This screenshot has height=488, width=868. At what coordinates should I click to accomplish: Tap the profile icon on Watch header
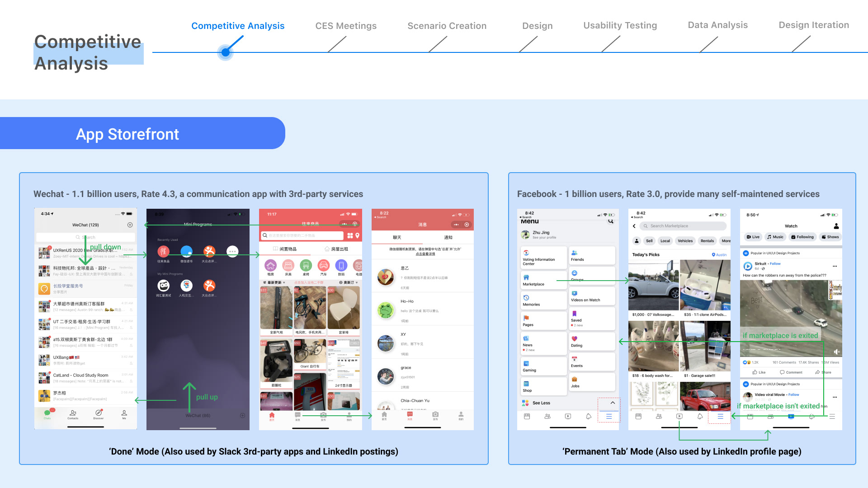[836, 226]
